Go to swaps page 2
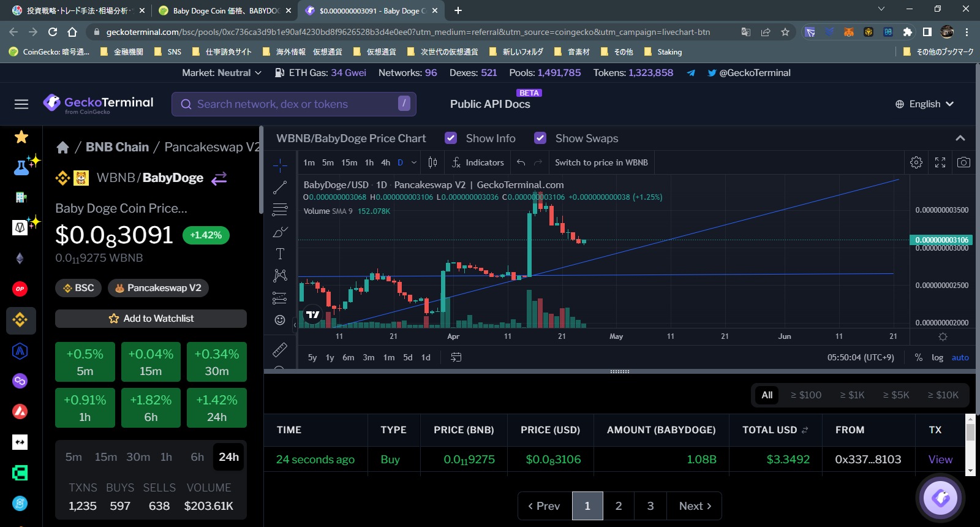Screen dimensions: 980x527 tap(619, 506)
